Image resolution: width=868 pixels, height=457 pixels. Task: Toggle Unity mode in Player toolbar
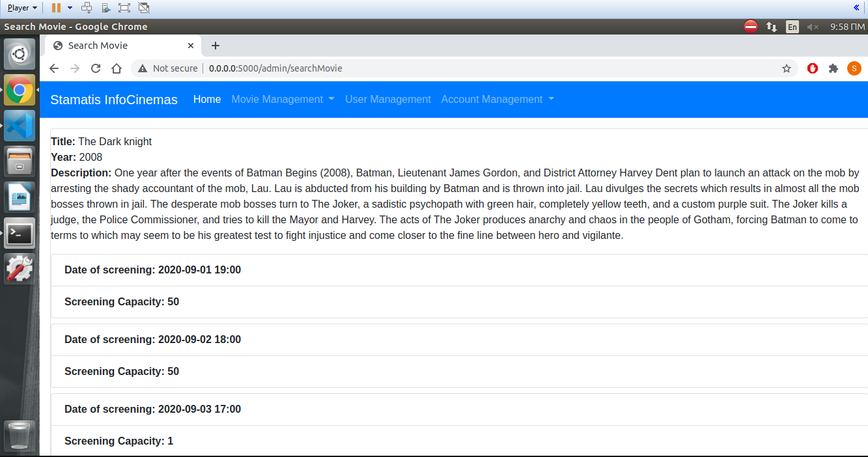coord(144,8)
